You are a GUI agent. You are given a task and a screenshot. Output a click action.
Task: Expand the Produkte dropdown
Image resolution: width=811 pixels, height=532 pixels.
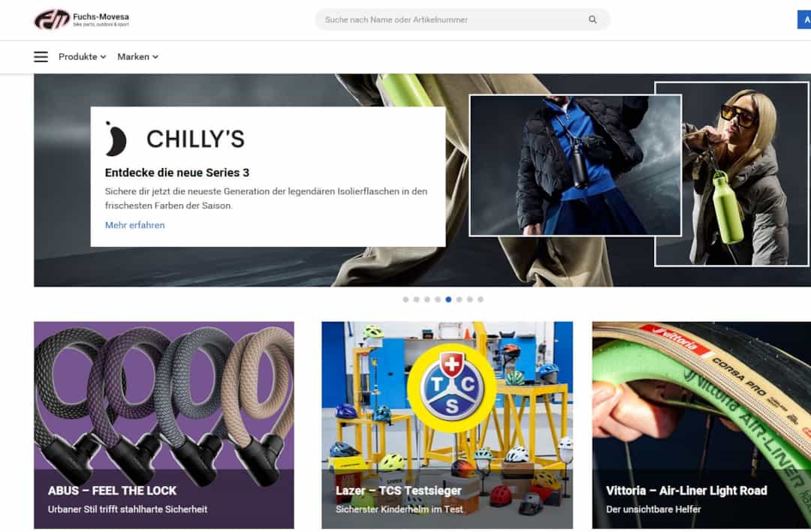pyautogui.click(x=83, y=57)
